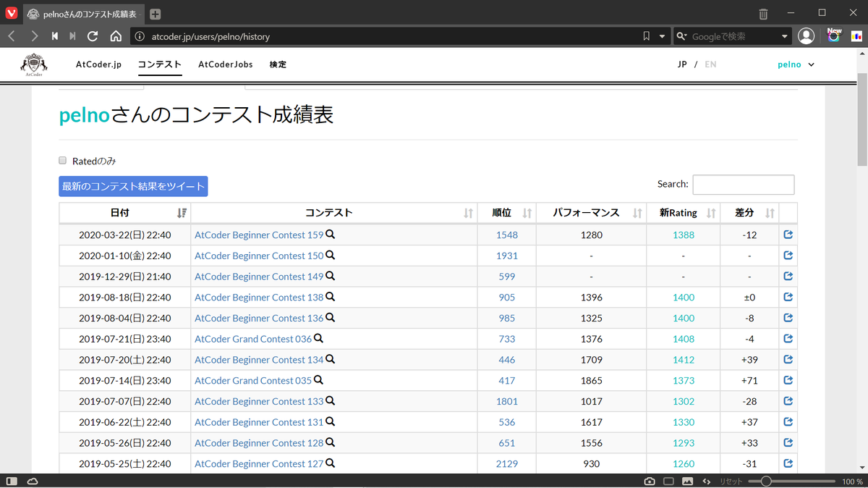868x488 pixels.
Task: Select the pelno contest results browser tab
Action: 83,14
